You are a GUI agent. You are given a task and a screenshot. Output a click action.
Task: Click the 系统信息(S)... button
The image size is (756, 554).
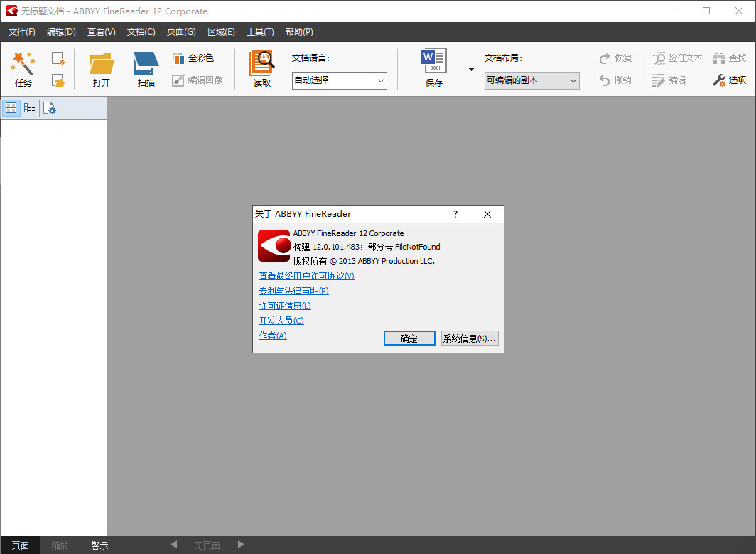[470, 339]
